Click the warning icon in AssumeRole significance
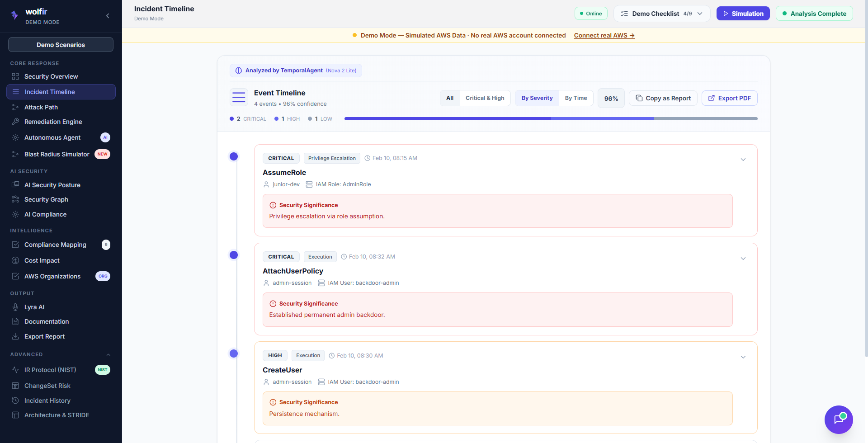Viewport: 868px width, 443px height. 273,205
